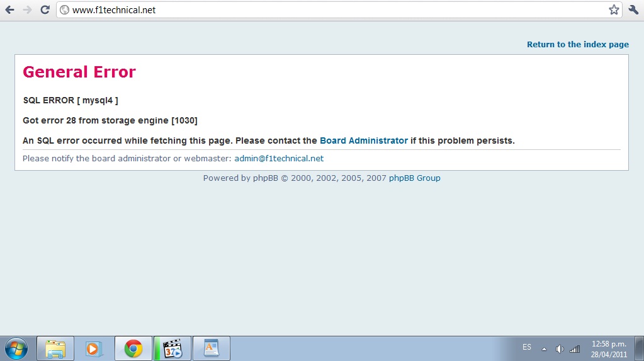Switch to the document editor taskbar button
The height and width of the screenshot is (361, 644).
[x=211, y=348]
